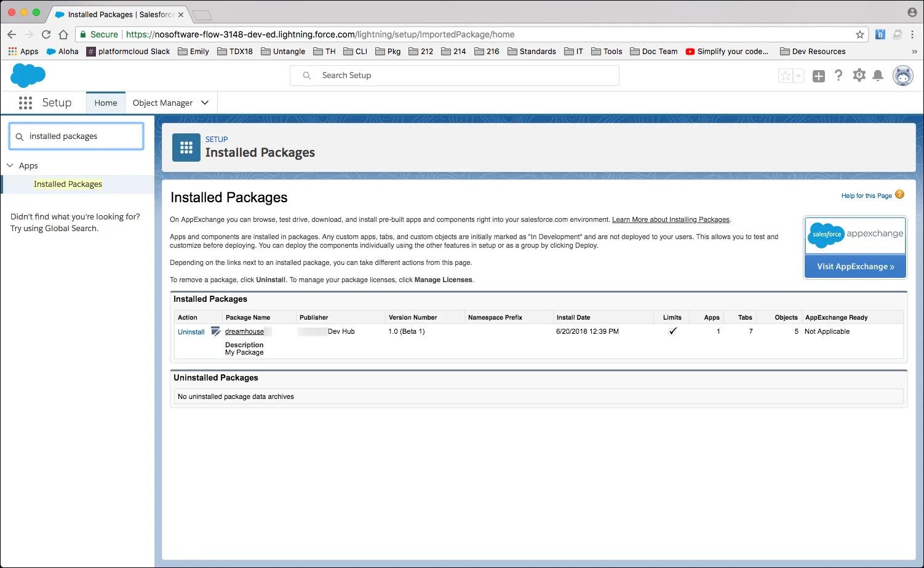Viewport: 924px width, 568px height.
Task: Click the Install Date column header
Action: pos(573,318)
